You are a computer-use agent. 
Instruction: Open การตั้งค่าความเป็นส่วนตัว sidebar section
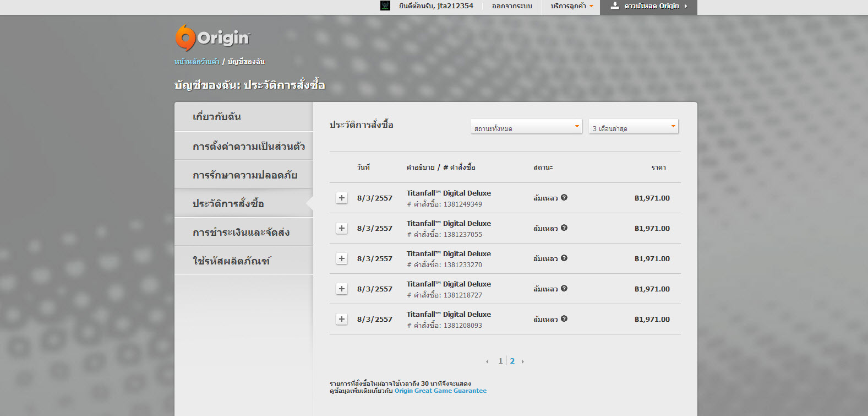[x=244, y=146]
